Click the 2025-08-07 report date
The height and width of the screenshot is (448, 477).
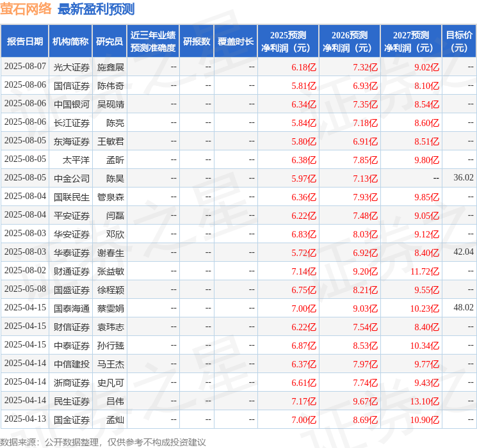click(25, 67)
